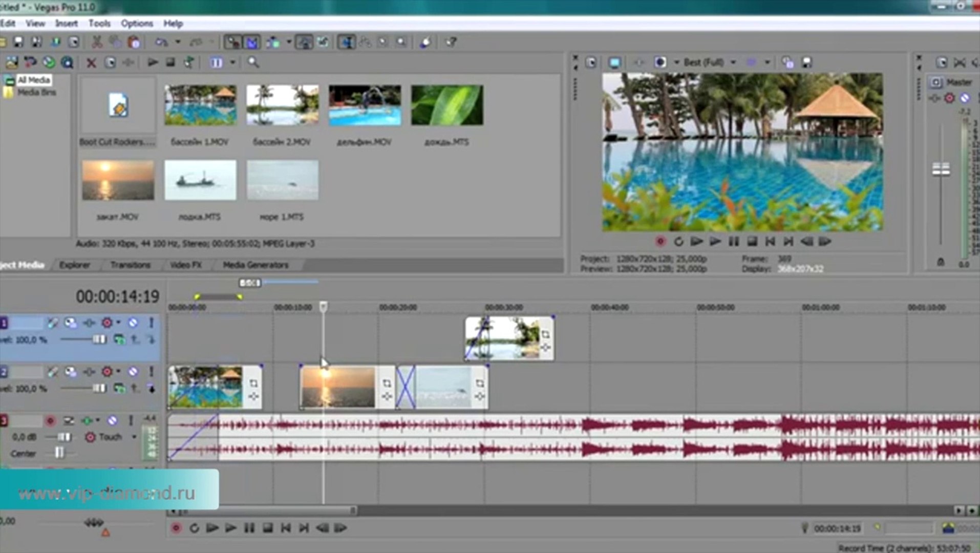The image size is (980, 553).
Task: Click What's This Help icon in toolbar
Action: 451,42
